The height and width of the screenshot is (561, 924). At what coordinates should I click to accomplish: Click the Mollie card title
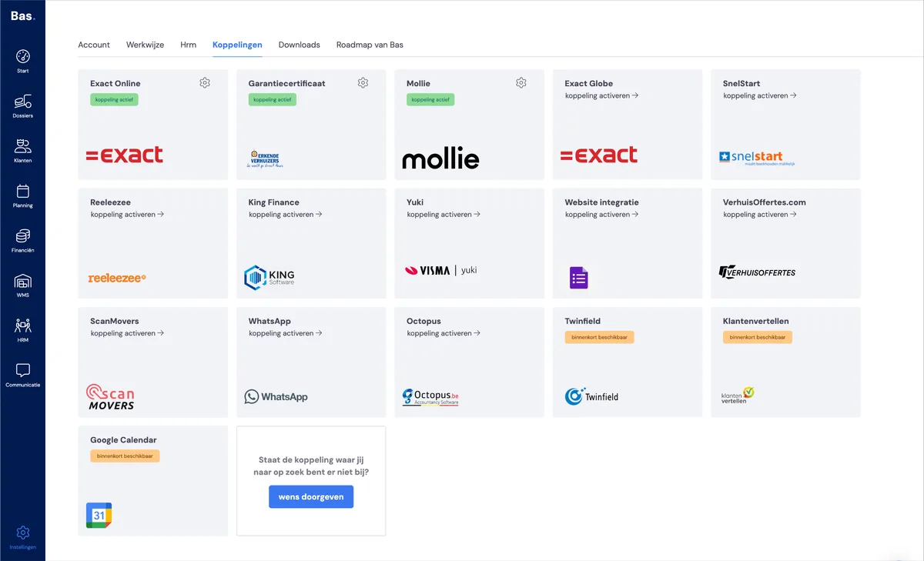pyautogui.click(x=419, y=83)
